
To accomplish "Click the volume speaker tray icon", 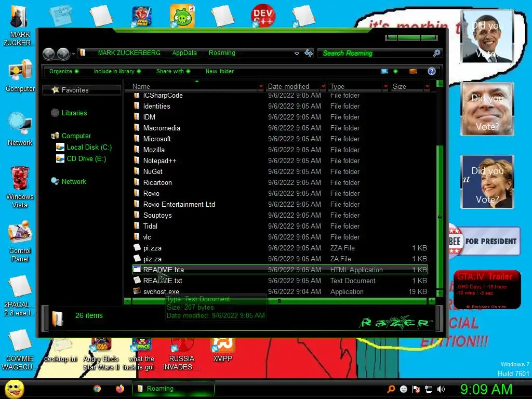I will (441, 389).
